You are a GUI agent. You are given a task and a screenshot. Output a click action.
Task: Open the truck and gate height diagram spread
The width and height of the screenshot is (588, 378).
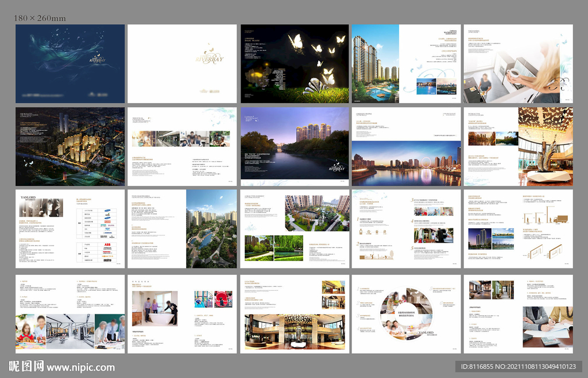pos(519,229)
